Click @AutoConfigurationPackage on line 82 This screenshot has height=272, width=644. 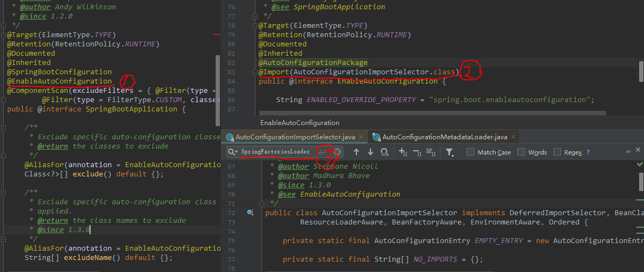click(x=313, y=62)
